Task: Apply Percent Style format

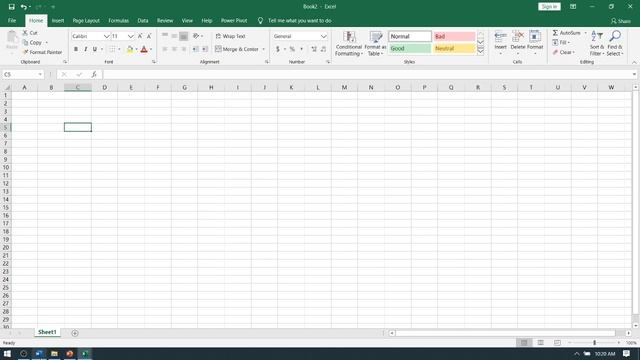Action: point(292,49)
